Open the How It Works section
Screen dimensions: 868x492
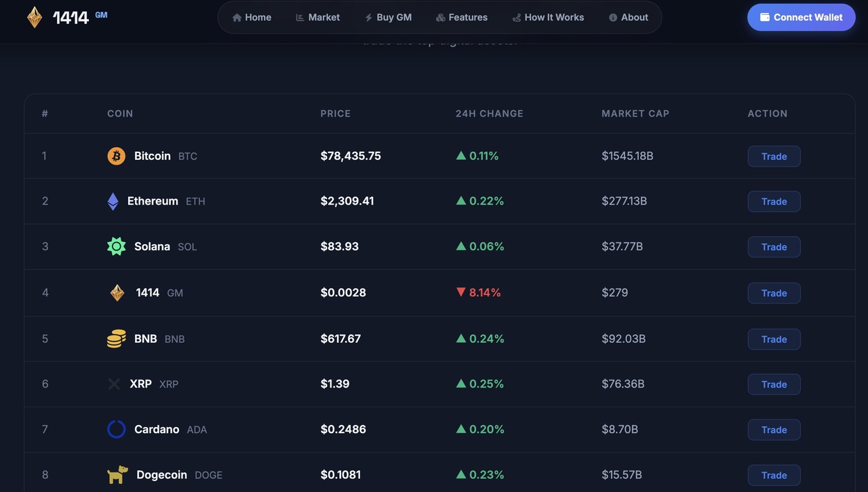(x=548, y=17)
